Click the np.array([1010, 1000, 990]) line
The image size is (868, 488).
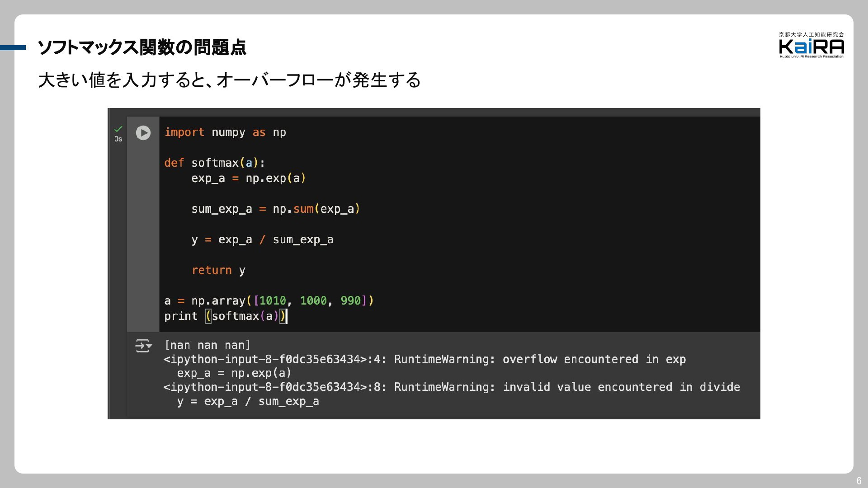269,301
